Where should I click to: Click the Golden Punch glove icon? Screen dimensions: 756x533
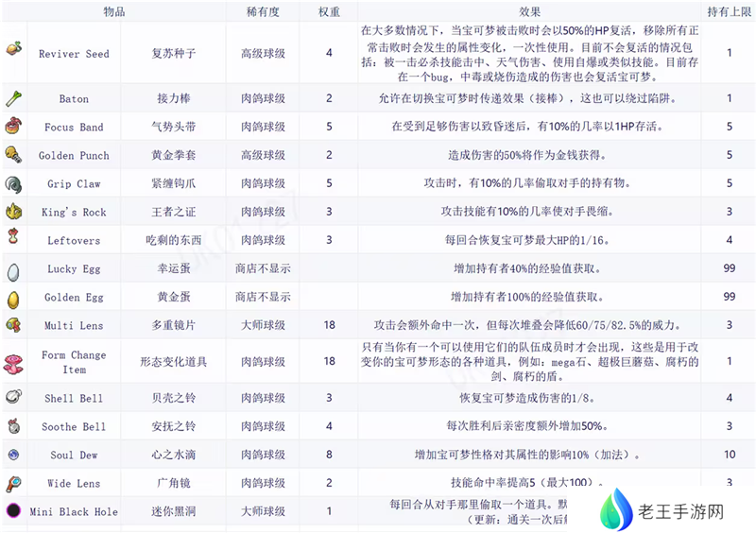[x=13, y=155]
